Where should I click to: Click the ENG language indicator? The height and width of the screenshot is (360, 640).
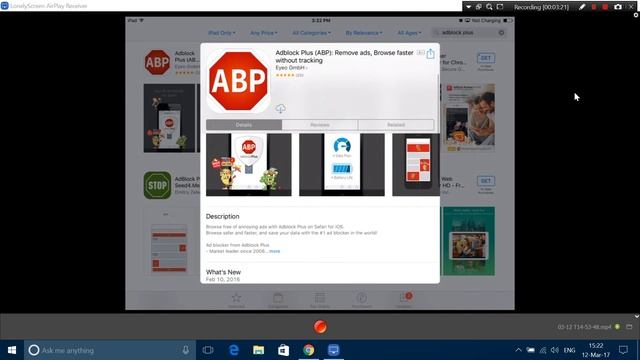pos(569,350)
